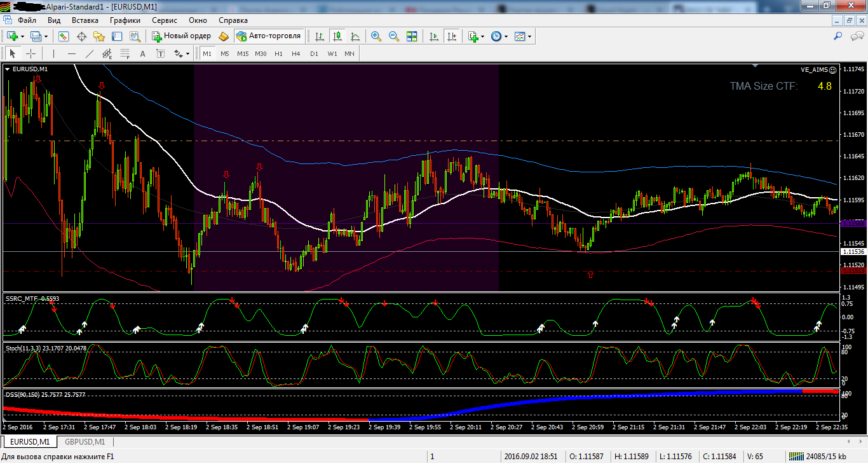The height and width of the screenshot is (463, 868).
Task: Toggle the chart auto scroll button
Action: click(x=434, y=36)
